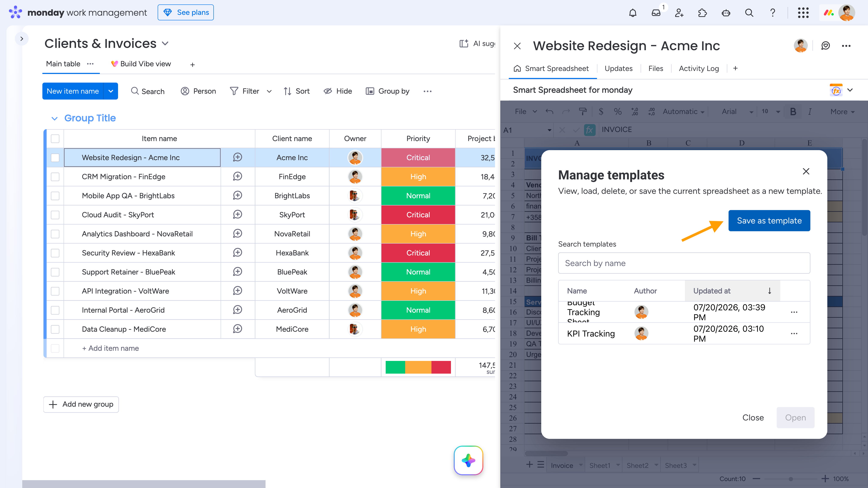The height and width of the screenshot is (488, 868).
Task: Sort templates by Updated at arrow
Action: pyautogui.click(x=770, y=291)
